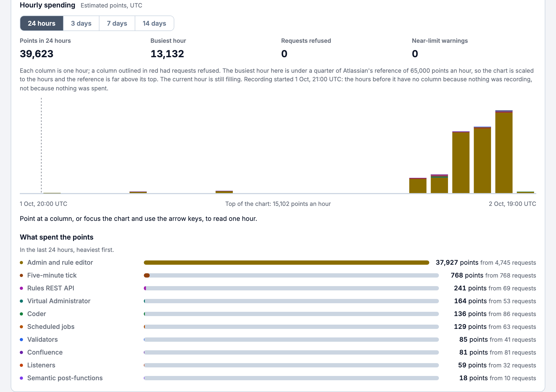
Task: Click the 'Confluence' row label
Action: (x=45, y=352)
